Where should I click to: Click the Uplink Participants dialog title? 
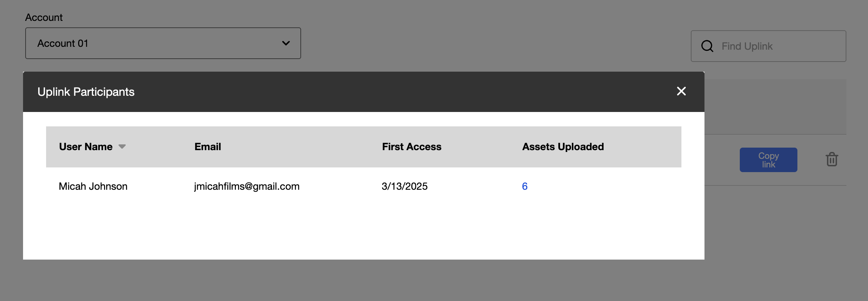click(86, 92)
